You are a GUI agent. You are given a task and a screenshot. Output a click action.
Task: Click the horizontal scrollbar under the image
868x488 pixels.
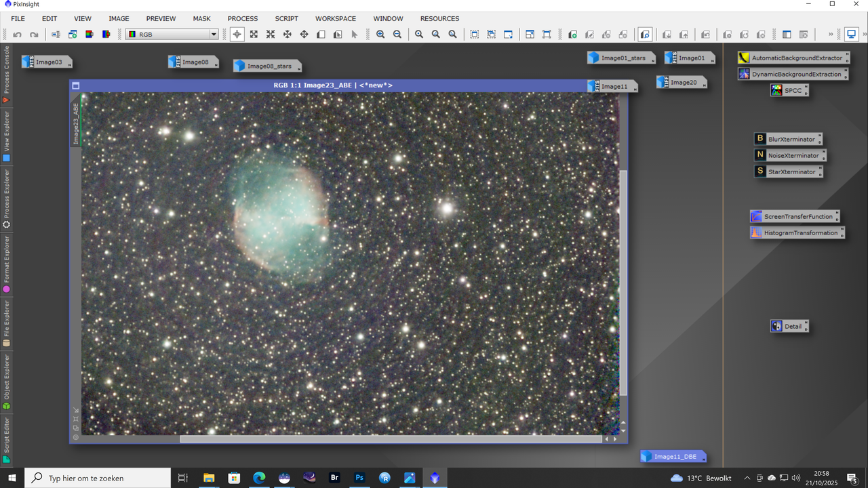tap(391, 439)
